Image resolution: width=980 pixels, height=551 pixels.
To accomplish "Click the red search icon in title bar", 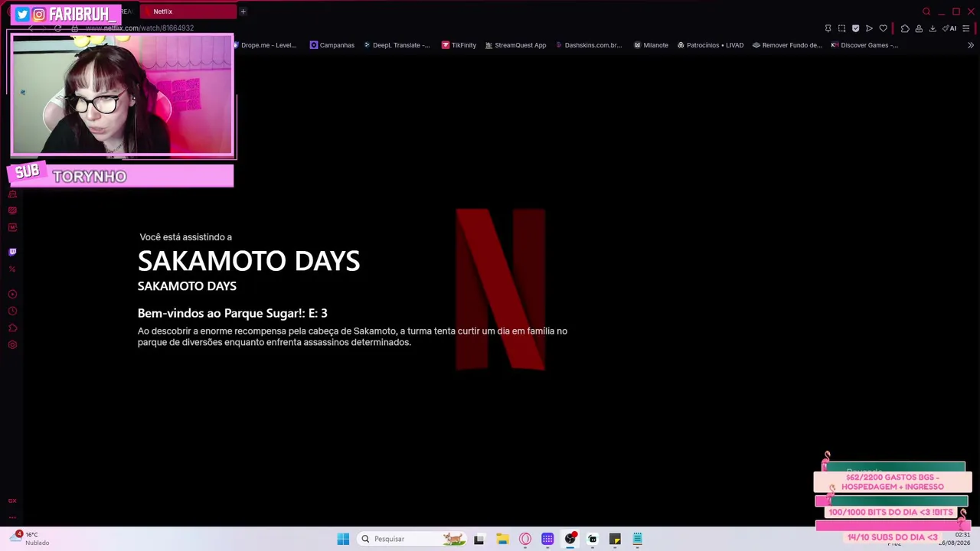I will pyautogui.click(x=926, y=11).
